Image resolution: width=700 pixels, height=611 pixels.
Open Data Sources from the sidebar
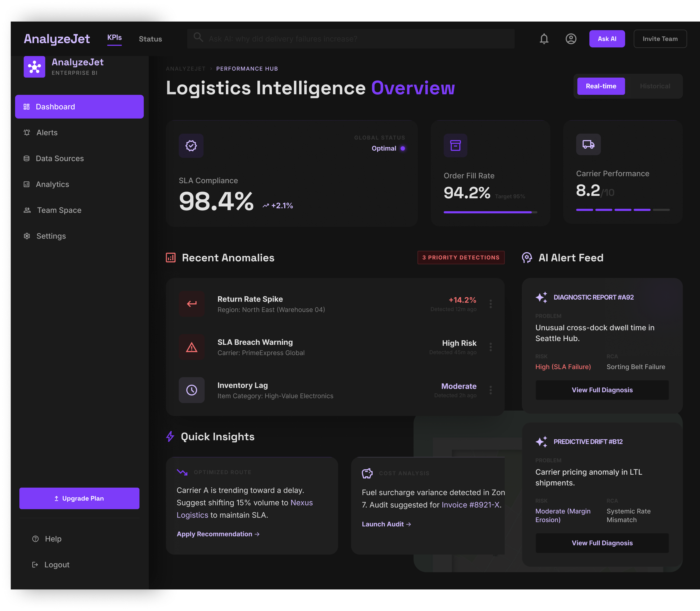click(x=60, y=158)
